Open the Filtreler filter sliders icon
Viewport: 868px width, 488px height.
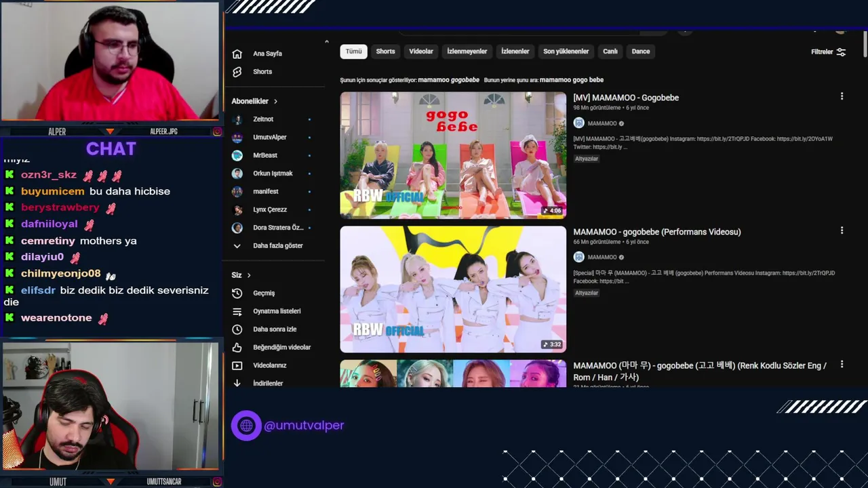coord(841,52)
